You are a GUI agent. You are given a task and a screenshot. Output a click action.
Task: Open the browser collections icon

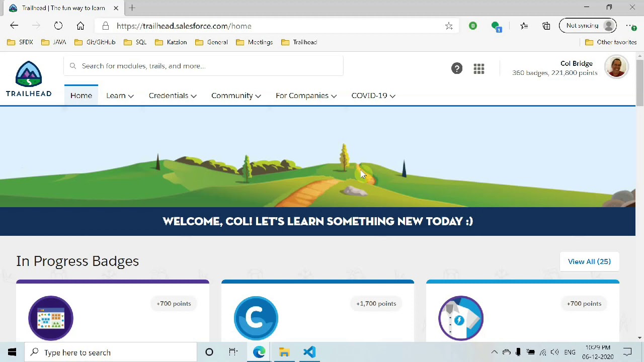pyautogui.click(x=546, y=26)
